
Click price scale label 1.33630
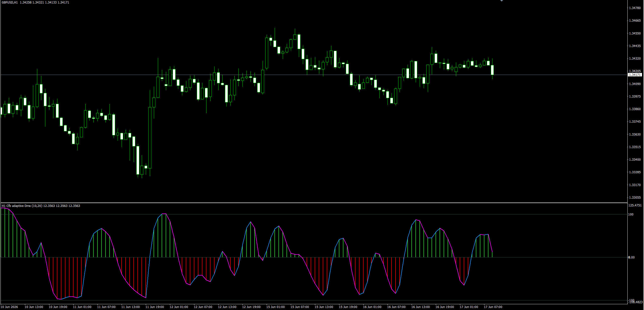(635, 135)
